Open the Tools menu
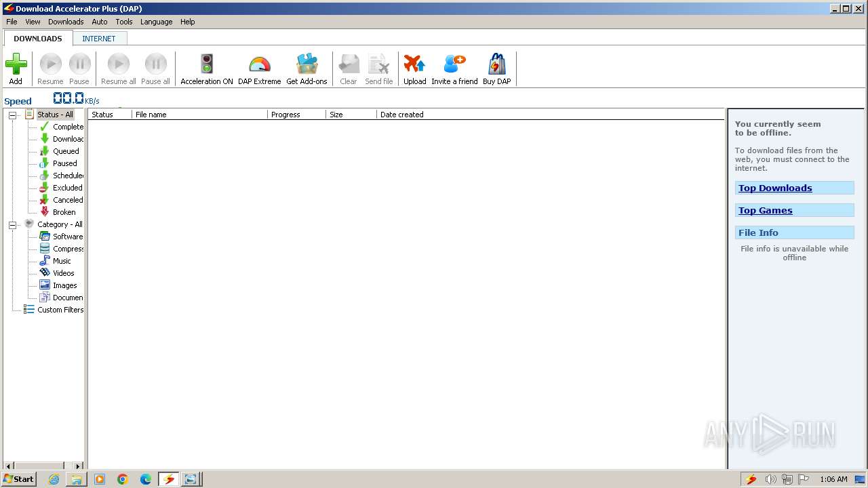This screenshot has width=868, height=488. click(x=124, y=22)
